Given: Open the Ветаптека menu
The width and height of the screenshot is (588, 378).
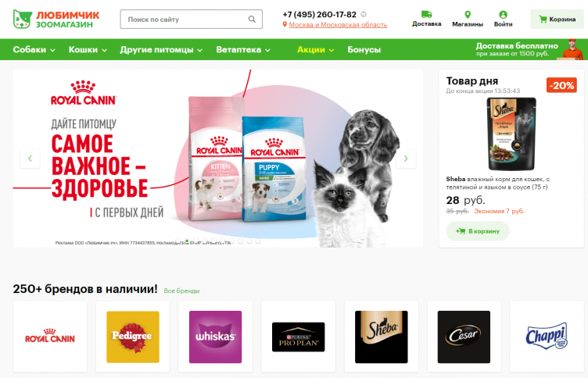Looking at the screenshot, I should (x=243, y=49).
